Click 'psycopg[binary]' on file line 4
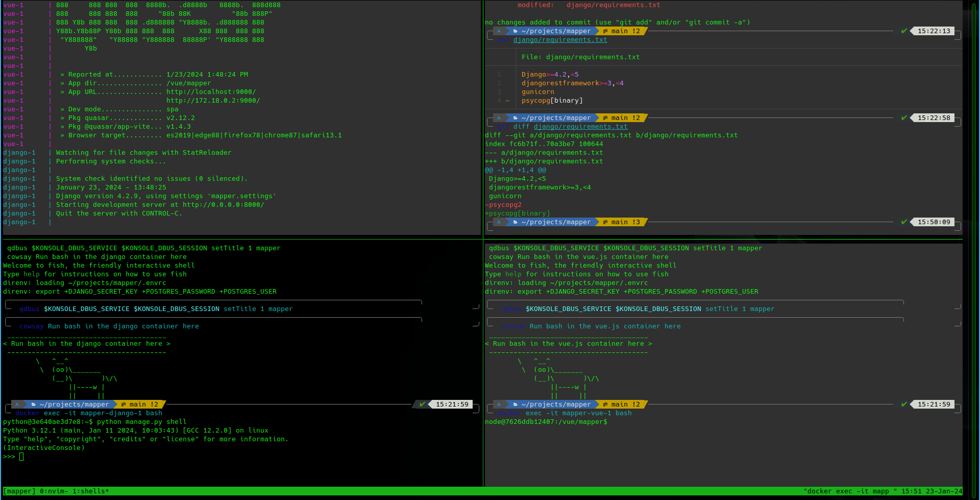Image resolution: width=980 pixels, height=500 pixels. click(552, 101)
